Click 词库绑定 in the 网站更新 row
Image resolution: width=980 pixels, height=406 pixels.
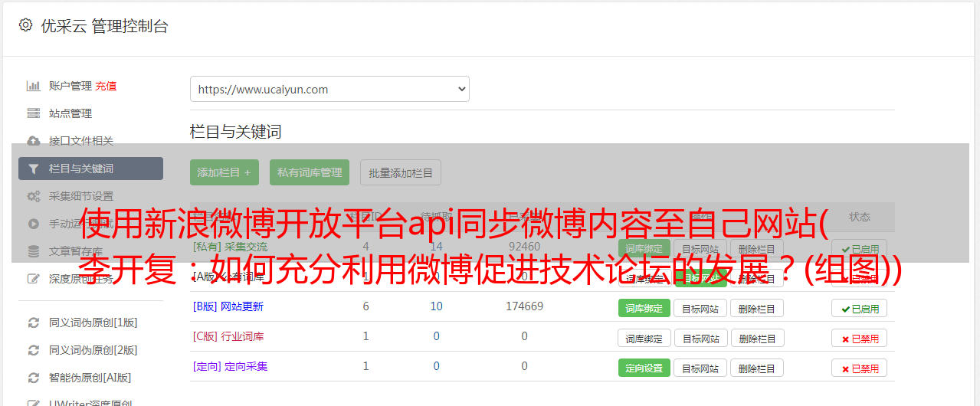tap(644, 308)
